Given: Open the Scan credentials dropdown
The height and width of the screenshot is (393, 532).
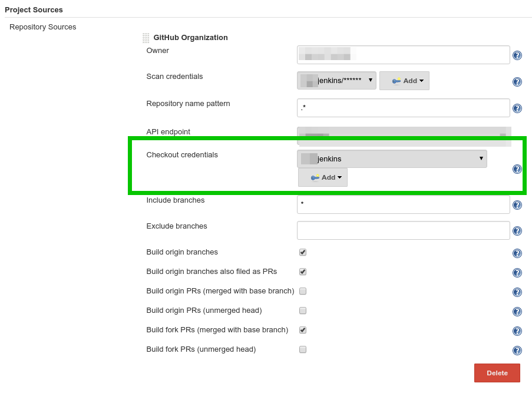Looking at the screenshot, I should point(336,80).
